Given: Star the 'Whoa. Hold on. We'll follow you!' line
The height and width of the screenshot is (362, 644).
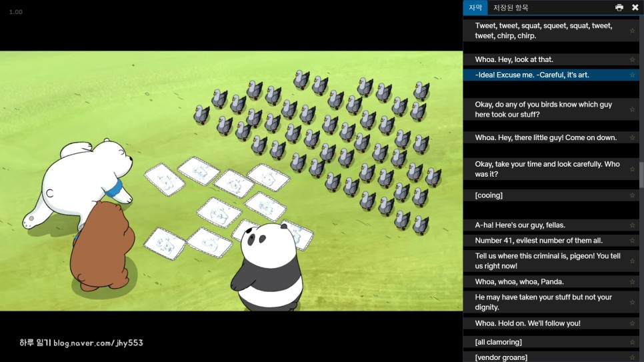Looking at the screenshot, I should pyautogui.click(x=632, y=323).
